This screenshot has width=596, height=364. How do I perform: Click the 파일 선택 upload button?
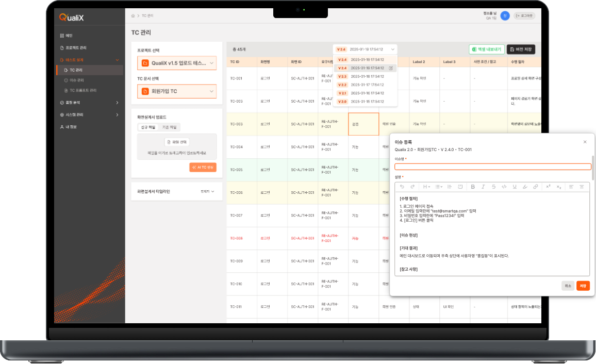(x=177, y=142)
